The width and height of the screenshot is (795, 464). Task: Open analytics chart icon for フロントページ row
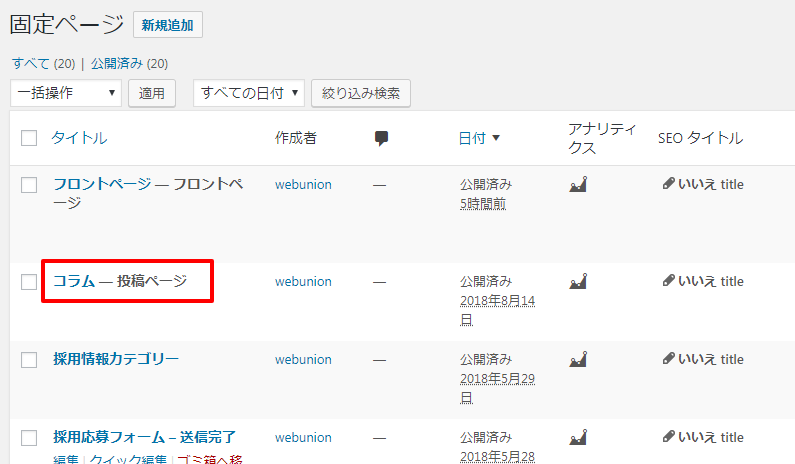coord(578,184)
